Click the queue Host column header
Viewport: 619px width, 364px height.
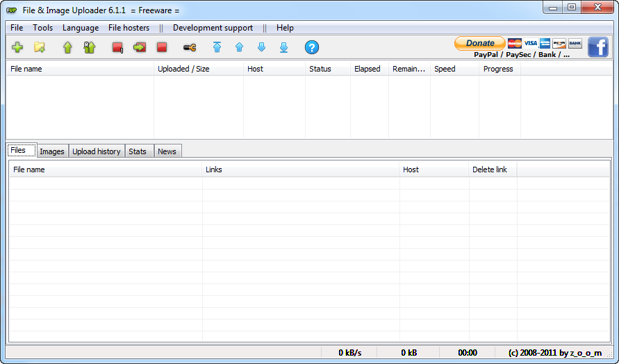click(274, 69)
